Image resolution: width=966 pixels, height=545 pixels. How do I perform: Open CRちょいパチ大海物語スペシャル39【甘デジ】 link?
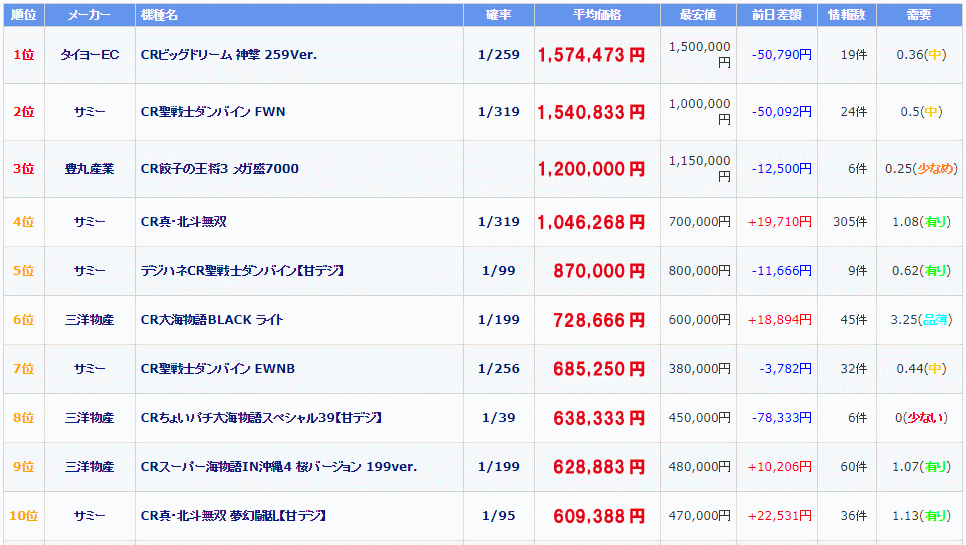pyautogui.click(x=262, y=418)
